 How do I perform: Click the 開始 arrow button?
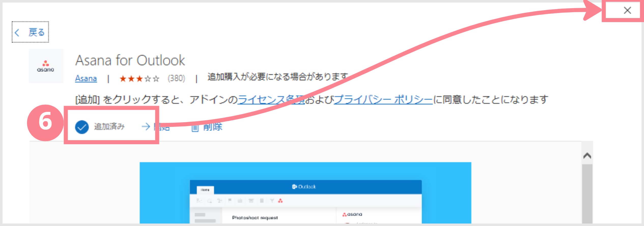[156, 127]
